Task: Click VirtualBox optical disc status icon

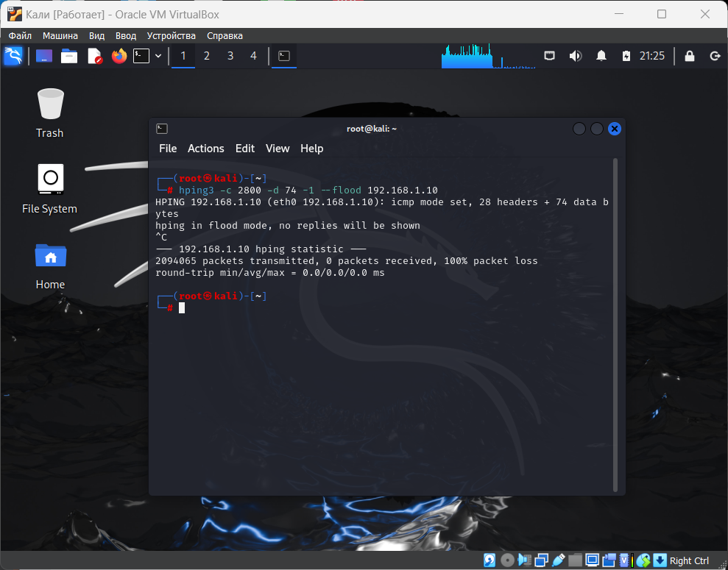Action: click(507, 560)
